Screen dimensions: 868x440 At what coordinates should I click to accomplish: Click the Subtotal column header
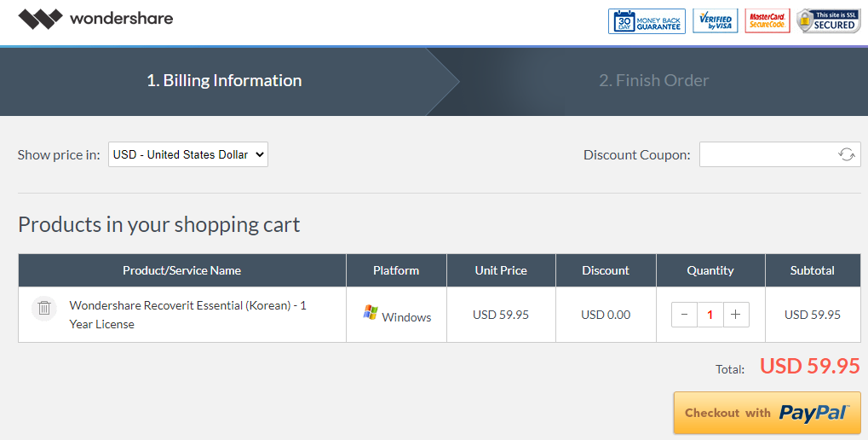tap(812, 270)
